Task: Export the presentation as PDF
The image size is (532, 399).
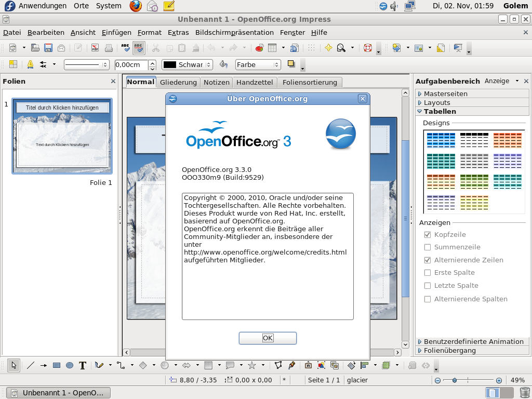Action: (x=95, y=48)
